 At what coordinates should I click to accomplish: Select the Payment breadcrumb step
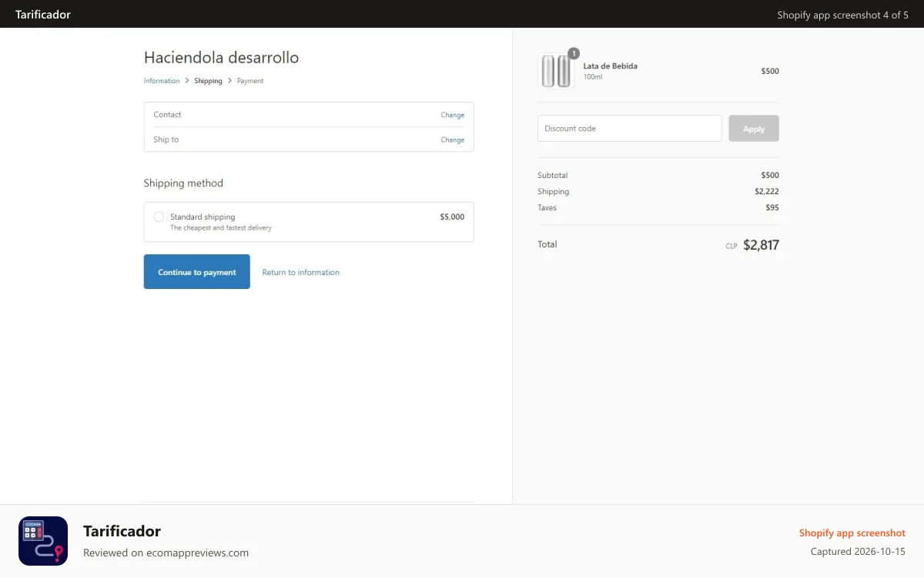(250, 81)
